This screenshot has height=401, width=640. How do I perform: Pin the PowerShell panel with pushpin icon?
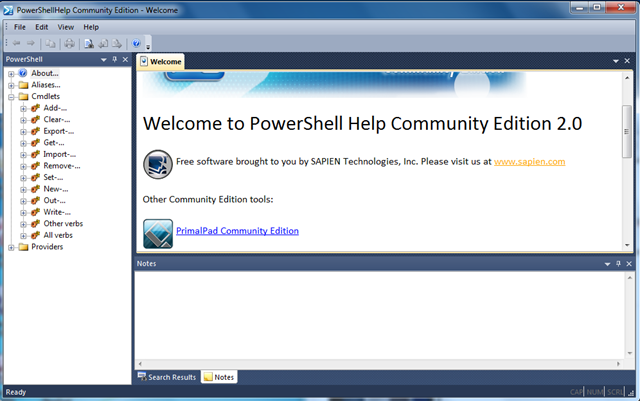coord(115,59)
